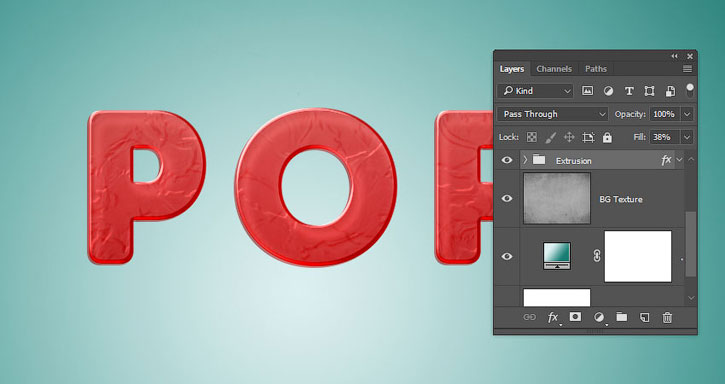This screenshot has height=384, width=725.
Task: Filter for shape layers icon
Action: pos(649,91)
